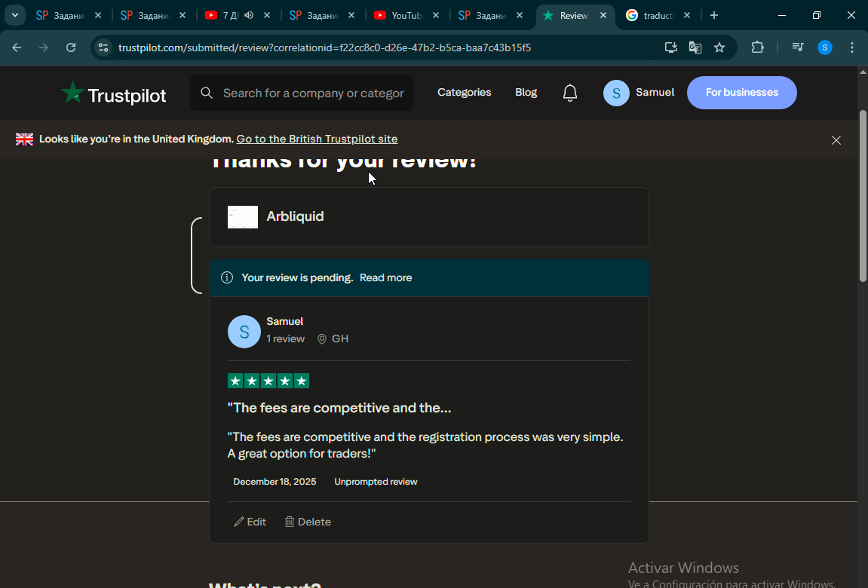Screen dimensions: 868x588
Task: Open Samuel account menu
Action: (639, 93)
